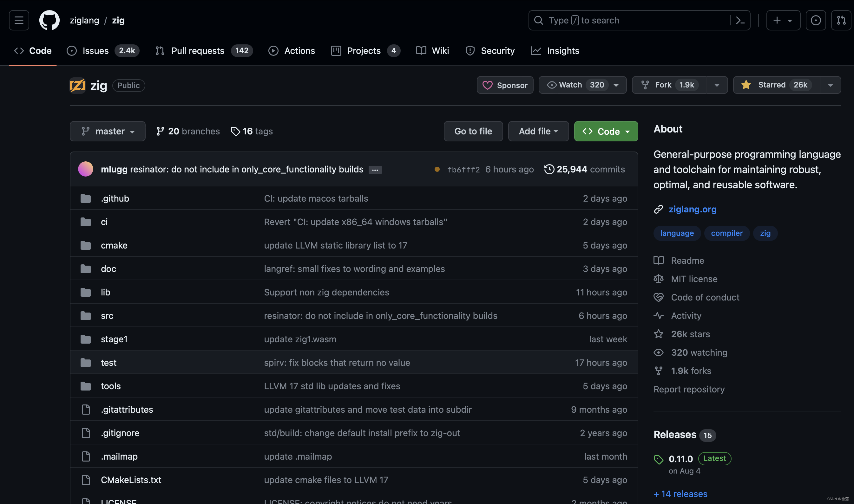The image size is (854, 504).
Task: Click the compiler topic tag
Action: tap(727, 233)
